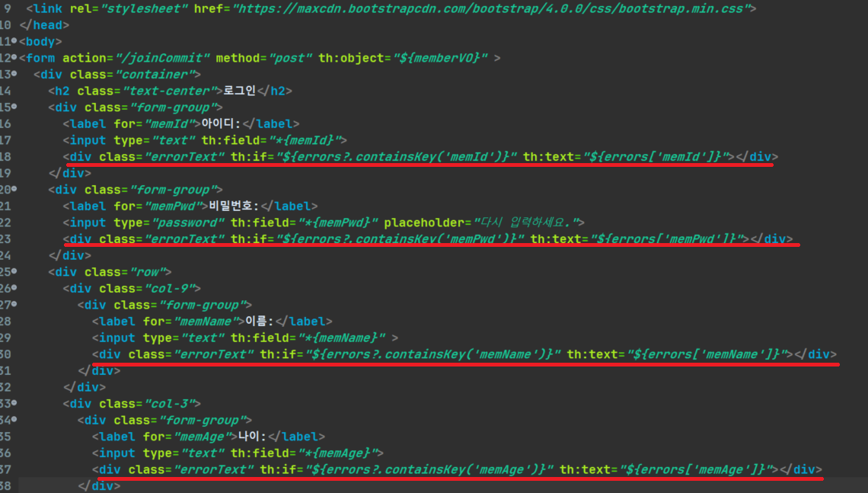868x493 pixels.
Task: Click the "*{memName}" th:field value
Action: pyautogui.click(x=341, y=338)
